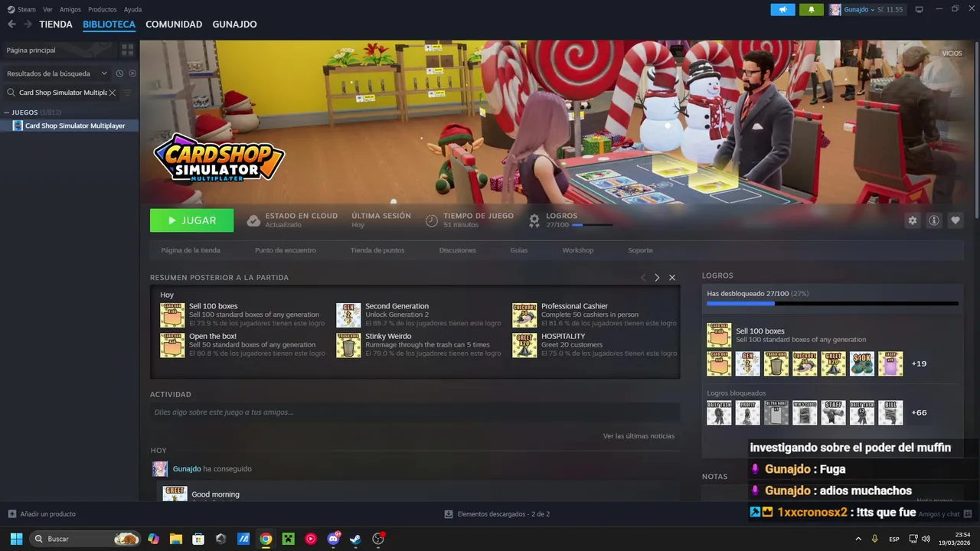Viewport: 980px width, 551px height.
Task: Click the Professional Cashier achievement icon
Action: tap(524, 315)
